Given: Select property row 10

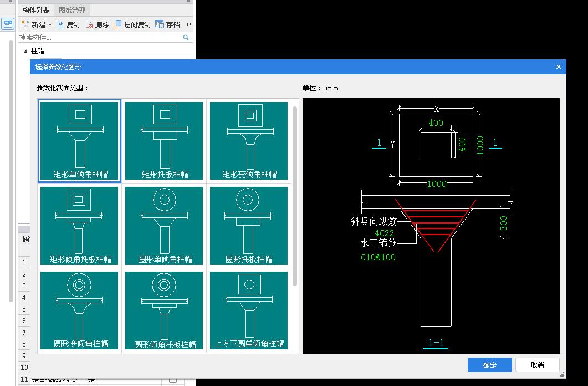Looking at the screenshot, I should pyautogui.click(x=24, y=367).
